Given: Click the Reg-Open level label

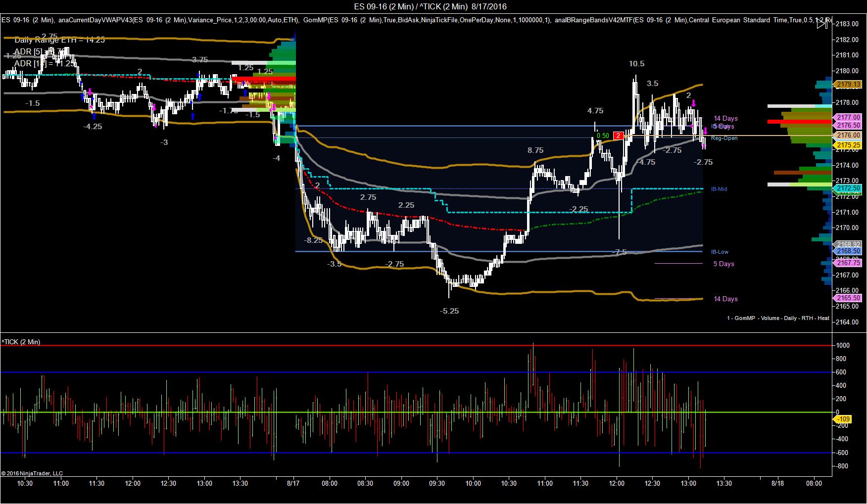Looking at the screenshot, I should pos(724,138).
